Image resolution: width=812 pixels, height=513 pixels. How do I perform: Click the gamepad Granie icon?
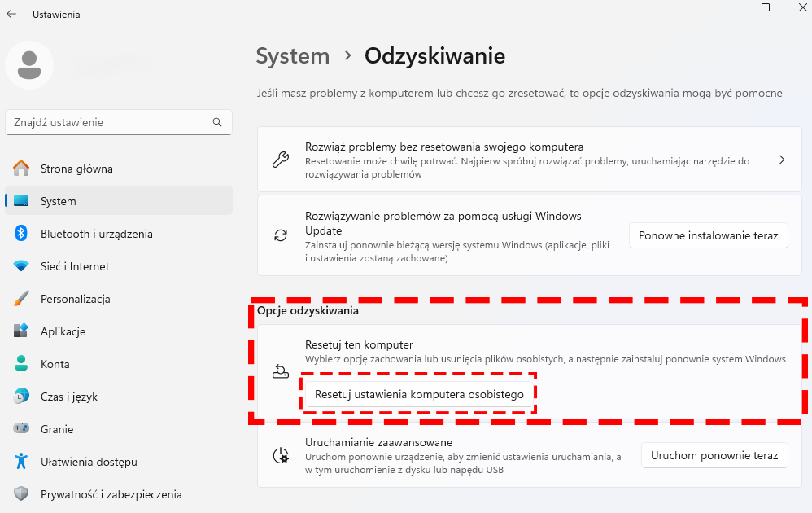pos(21,428)
